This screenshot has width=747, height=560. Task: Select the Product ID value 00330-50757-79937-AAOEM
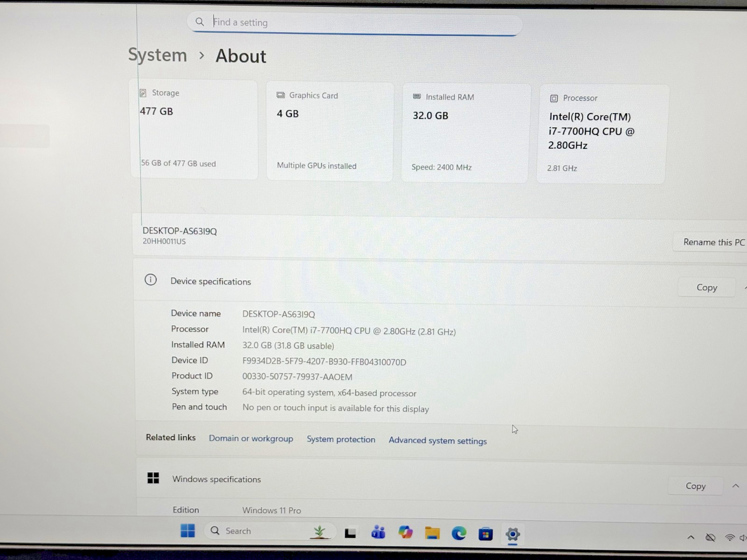[x=297, y=377]
